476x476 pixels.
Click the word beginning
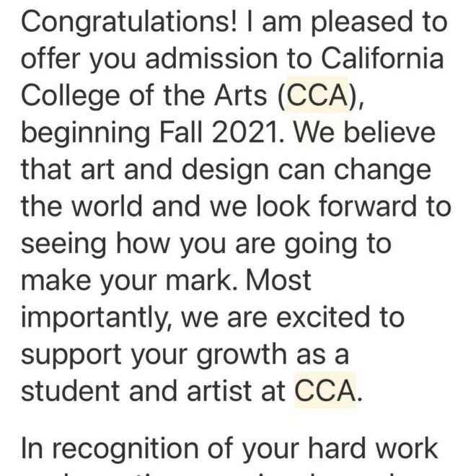(86, 134)
